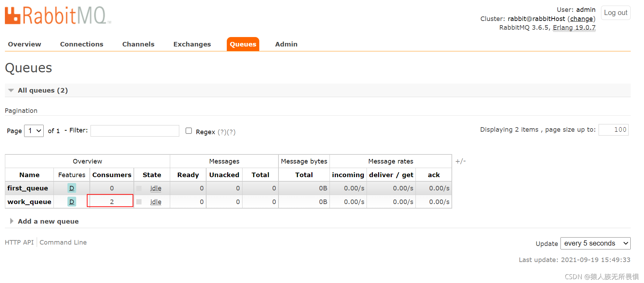Click the consumers count 0 for first_queue
The height and width of the screenshot is (283, 644).
coord(112,188)
